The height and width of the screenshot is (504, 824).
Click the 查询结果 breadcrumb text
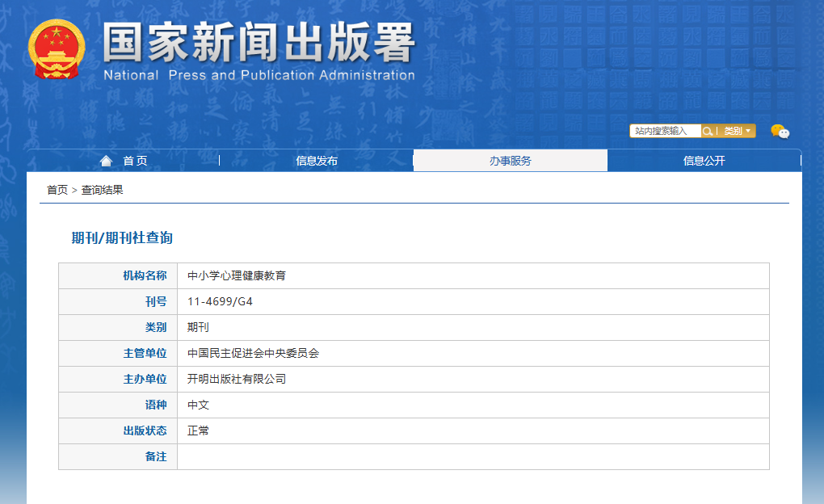tap(102, 190)
